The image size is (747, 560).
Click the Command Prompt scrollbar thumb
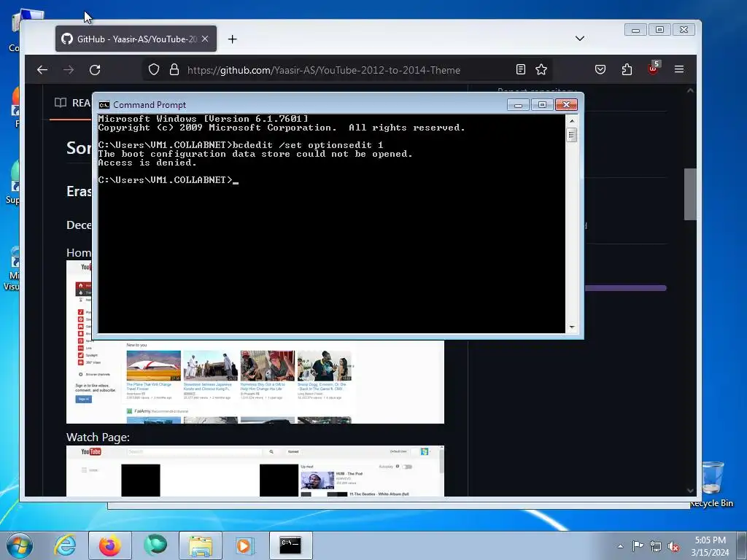pyautogui.click(x=572, y=135)
